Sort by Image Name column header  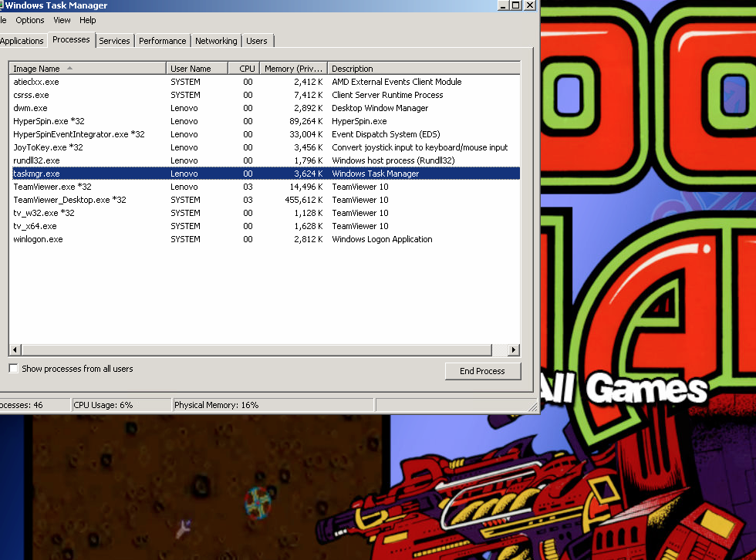click(88, 69)
